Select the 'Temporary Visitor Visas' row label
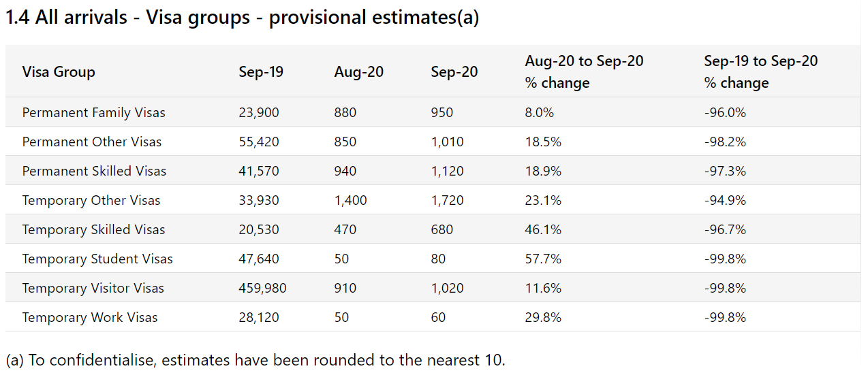 click(93, 288)
